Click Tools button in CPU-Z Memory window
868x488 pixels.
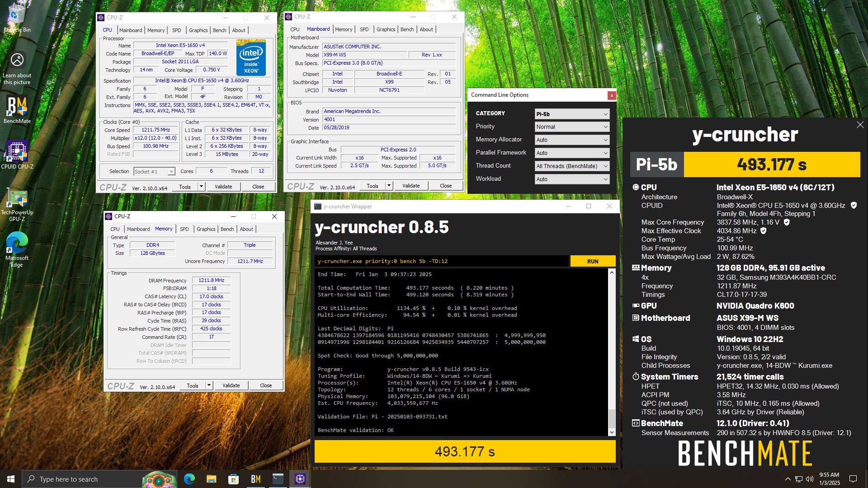pos(193,385)
